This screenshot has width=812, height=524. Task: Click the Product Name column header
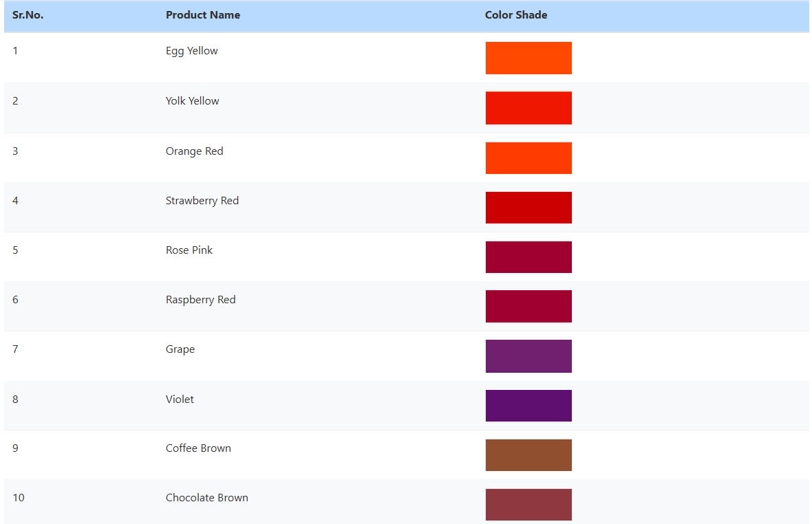pyautogui.click(x=203, y=15)
